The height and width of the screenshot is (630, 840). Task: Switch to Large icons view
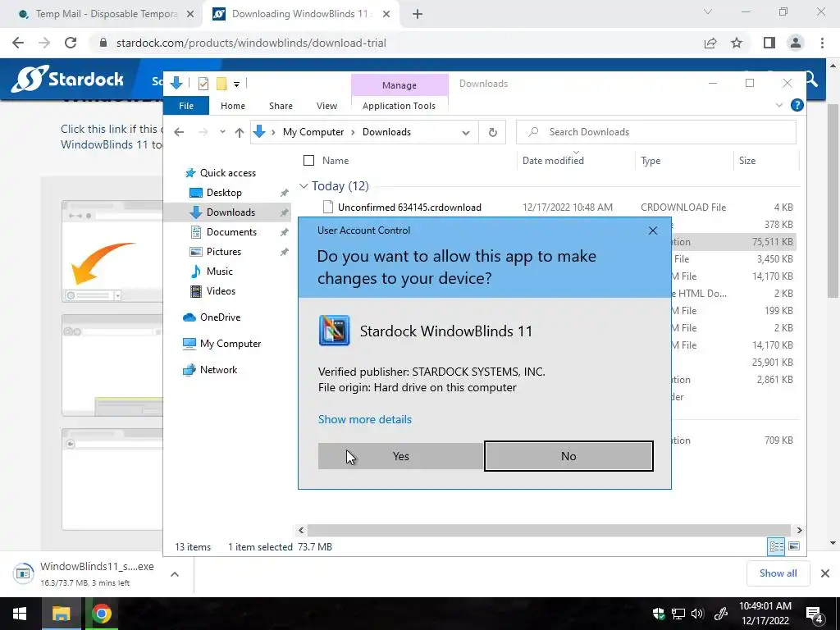point(794,546)
